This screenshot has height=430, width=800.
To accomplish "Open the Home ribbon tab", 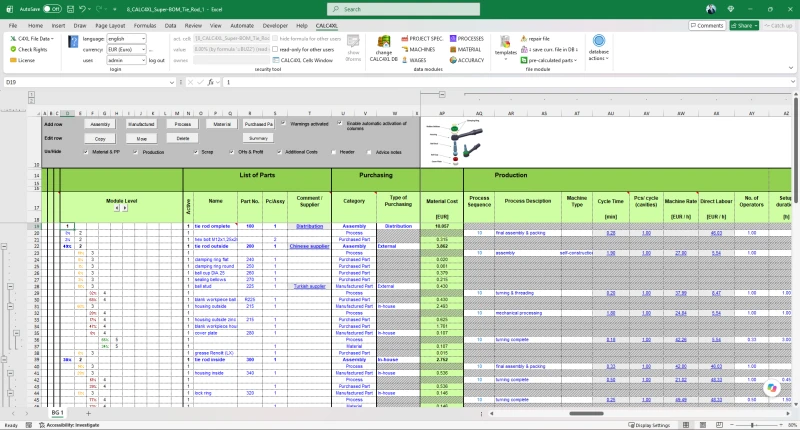I will click(35, 26).
